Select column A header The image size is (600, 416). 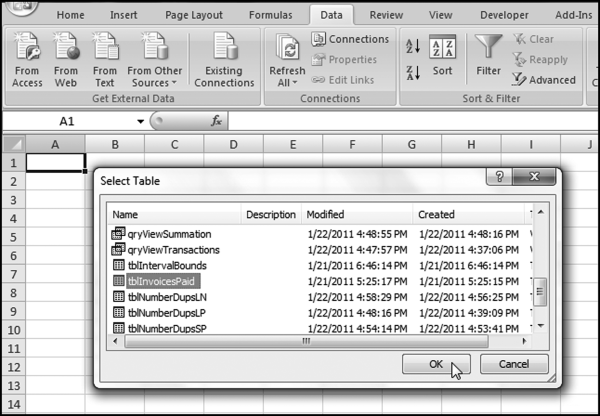pos(55,145)
